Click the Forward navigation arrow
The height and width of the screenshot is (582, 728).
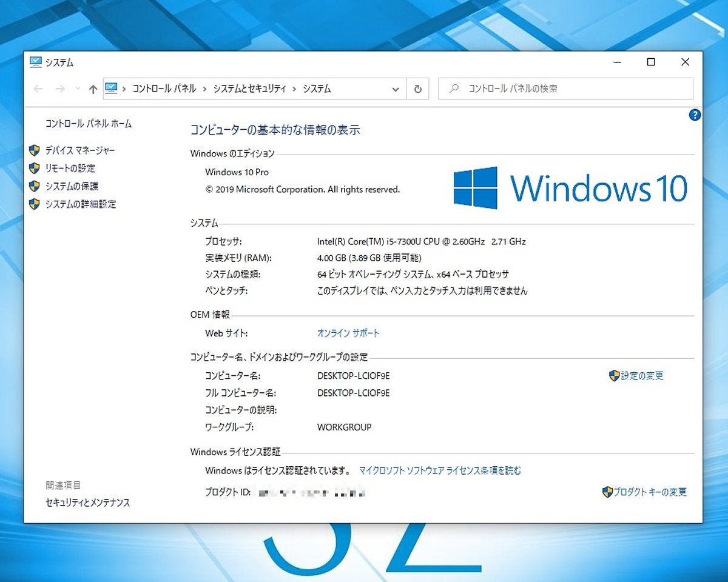point(59,89)
